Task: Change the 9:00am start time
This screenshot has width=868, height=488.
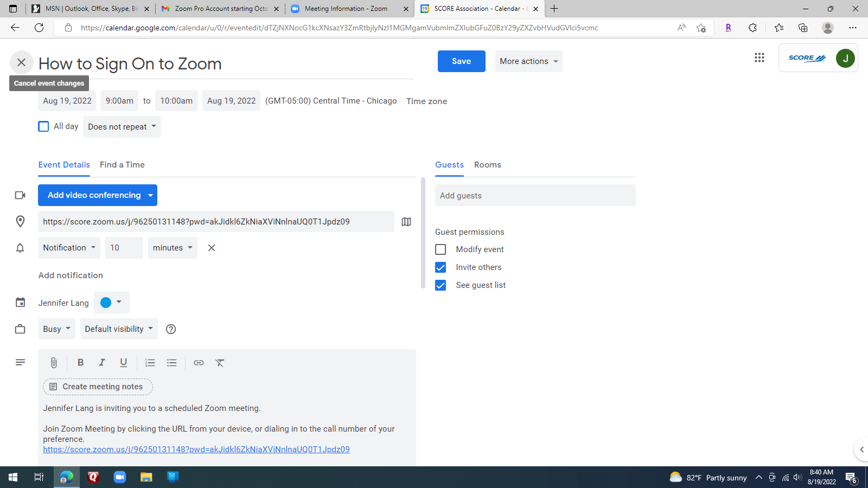Action: [119, 101]
